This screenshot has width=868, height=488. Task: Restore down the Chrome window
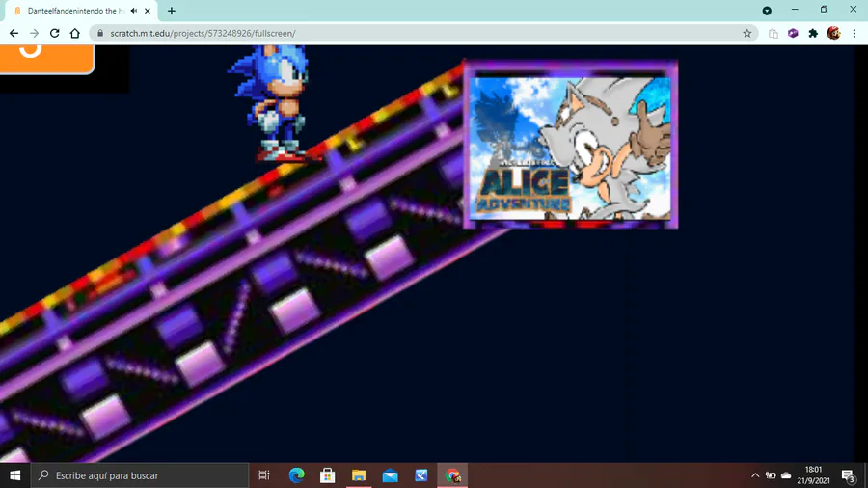(x=824, y=10)
